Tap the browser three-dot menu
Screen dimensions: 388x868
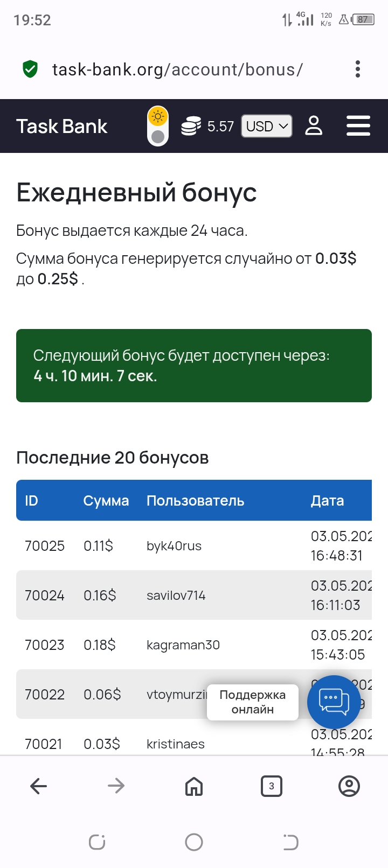[x=358, y=69]
